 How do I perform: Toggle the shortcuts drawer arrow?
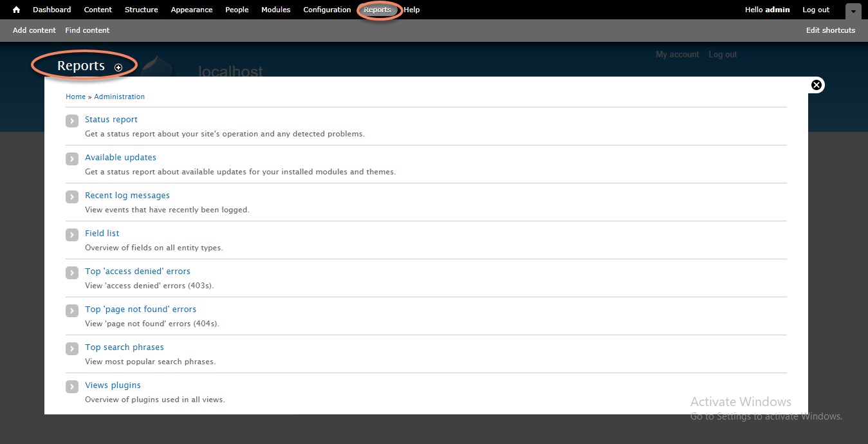pos(853,12)
